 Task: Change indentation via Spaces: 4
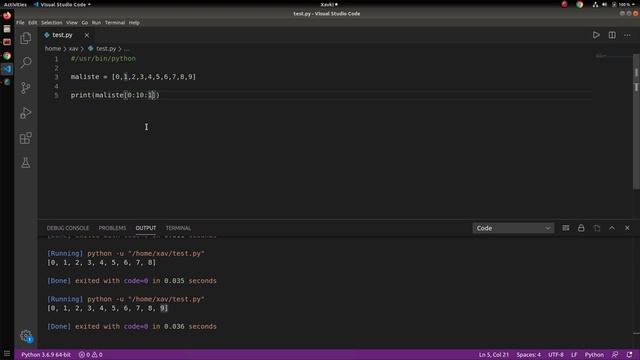529,355
